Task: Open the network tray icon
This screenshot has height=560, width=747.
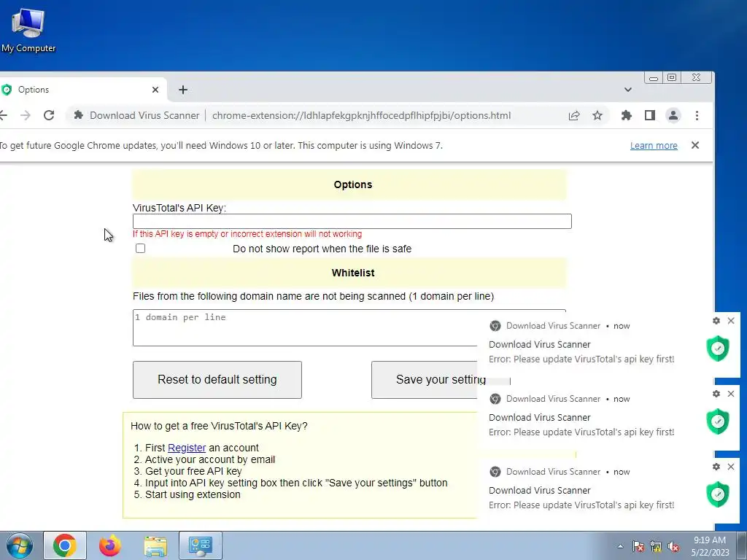Action: pos(656,546)
